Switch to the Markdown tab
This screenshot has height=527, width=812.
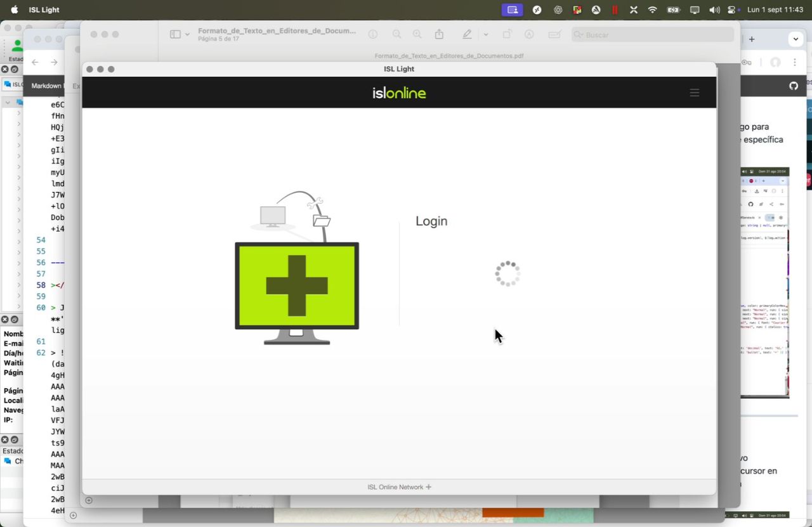coord(46,86)
